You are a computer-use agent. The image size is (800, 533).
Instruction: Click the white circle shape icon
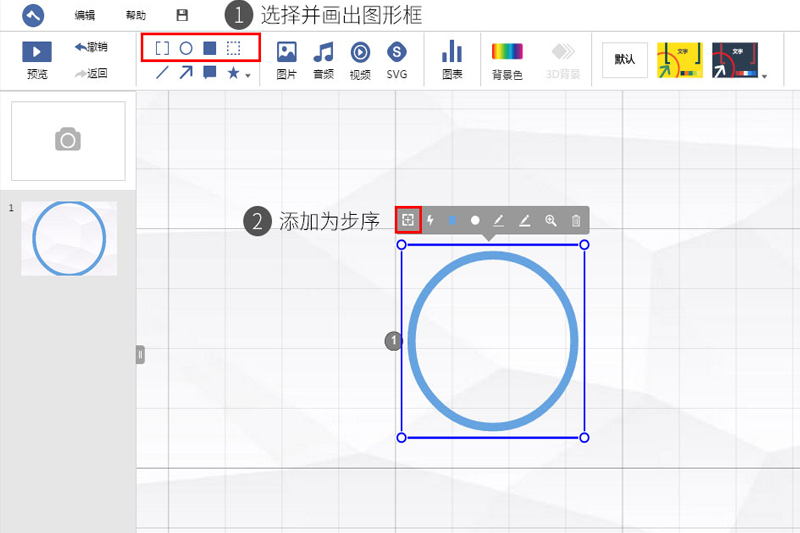pos(475,220)
